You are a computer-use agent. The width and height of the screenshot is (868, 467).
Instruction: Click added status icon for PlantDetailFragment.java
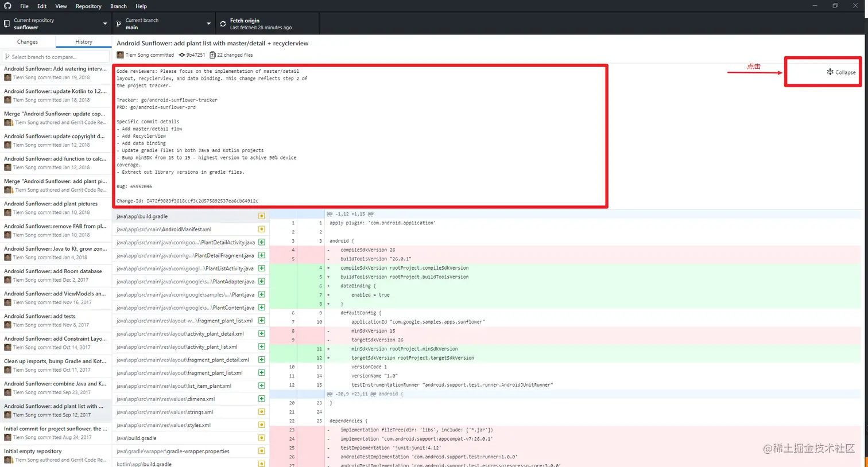coord(262,255)
